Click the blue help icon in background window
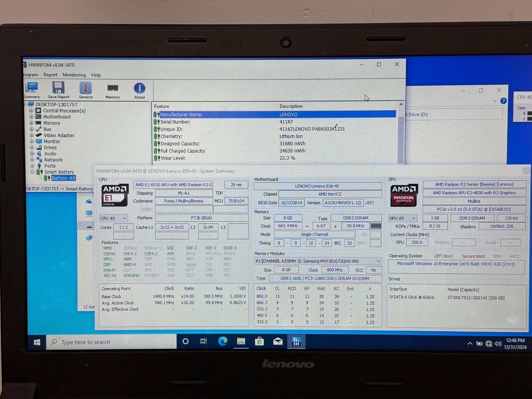Viewport: 532px width, 399px height. click(503, 101)
